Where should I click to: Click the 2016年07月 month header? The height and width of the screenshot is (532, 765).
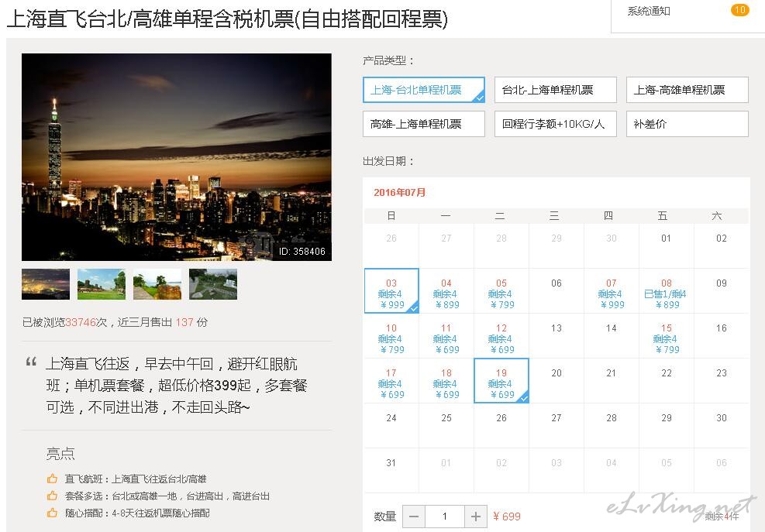point(400,192)
